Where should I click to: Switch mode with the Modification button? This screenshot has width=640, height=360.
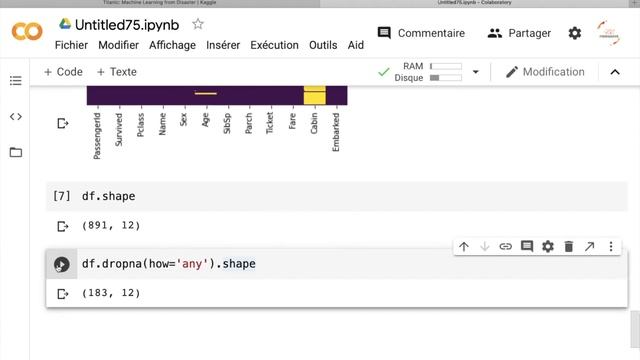(x=545, y=72)
